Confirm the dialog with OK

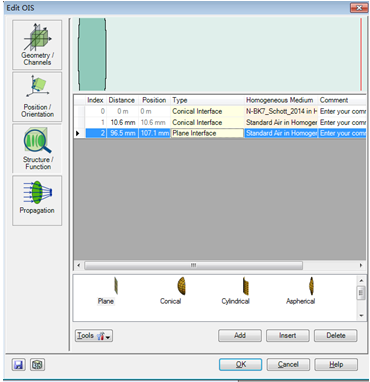(241, 365)
